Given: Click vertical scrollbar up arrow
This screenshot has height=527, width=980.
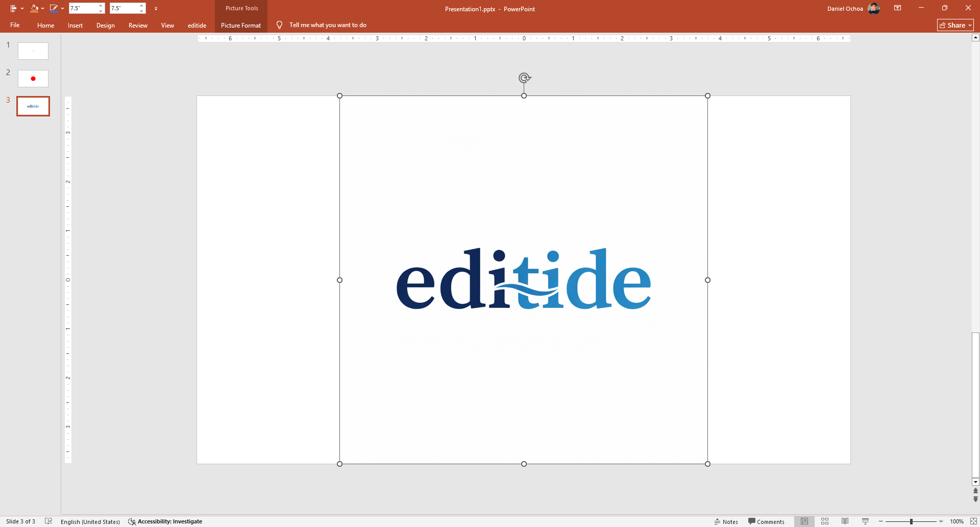Looking at the screenshot, I should [x=975, y=37].
